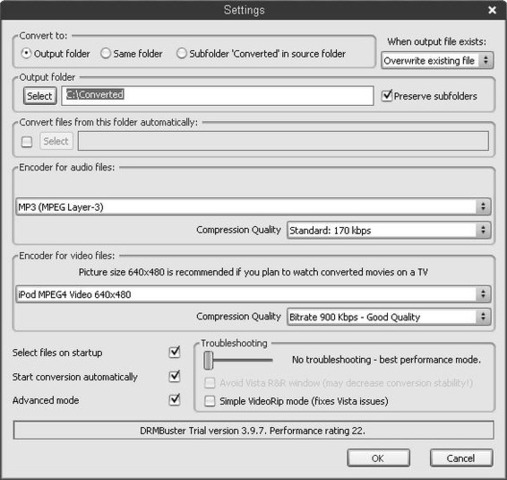
Task: Click the Troubleshooting slider handle
Action: [208, 360]
